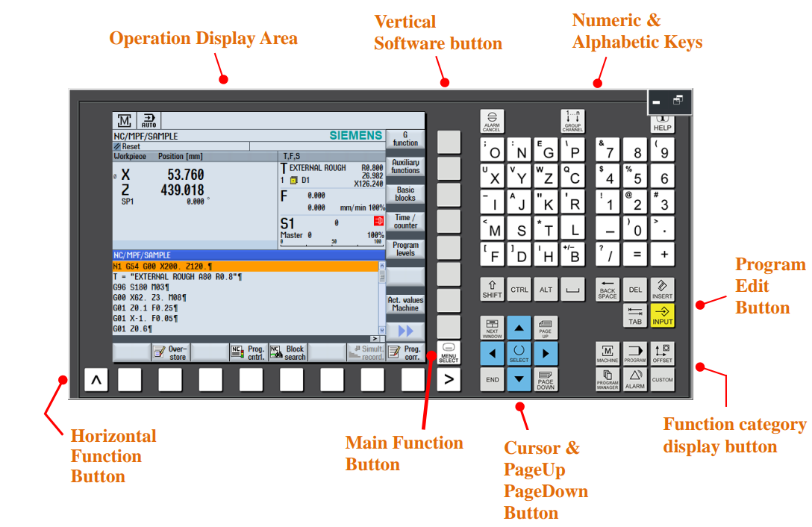This screenshot has height=527, width=812.
Task: Click the cursor up arrow key
Action: pos(519,328)
